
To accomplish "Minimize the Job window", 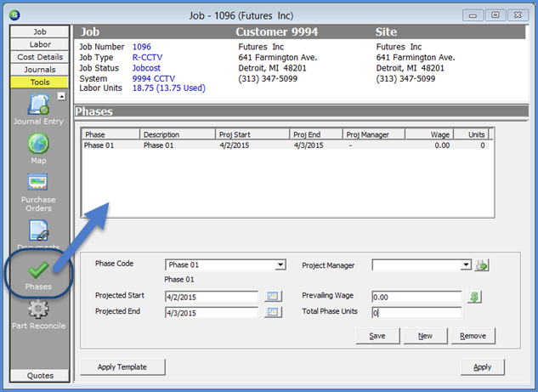I will tap(473, 15).
